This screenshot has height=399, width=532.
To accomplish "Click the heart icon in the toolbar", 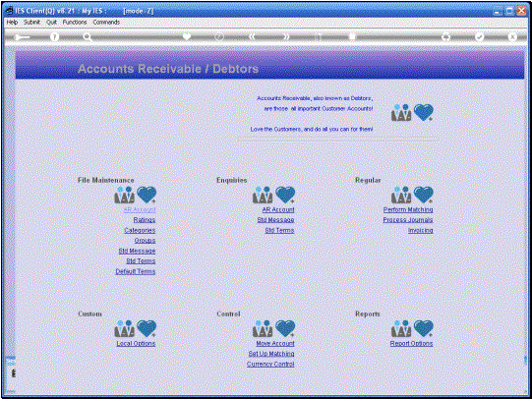I will 186,36.
